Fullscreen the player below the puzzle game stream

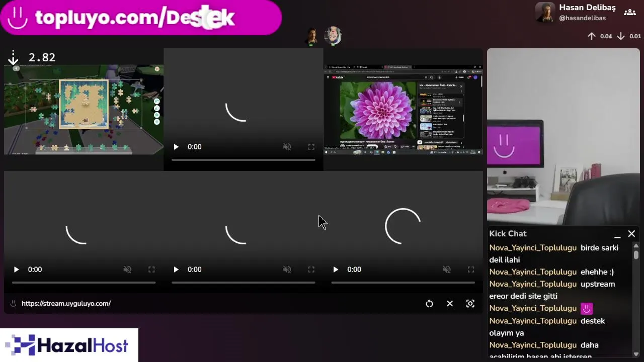(x=151, y=269)
